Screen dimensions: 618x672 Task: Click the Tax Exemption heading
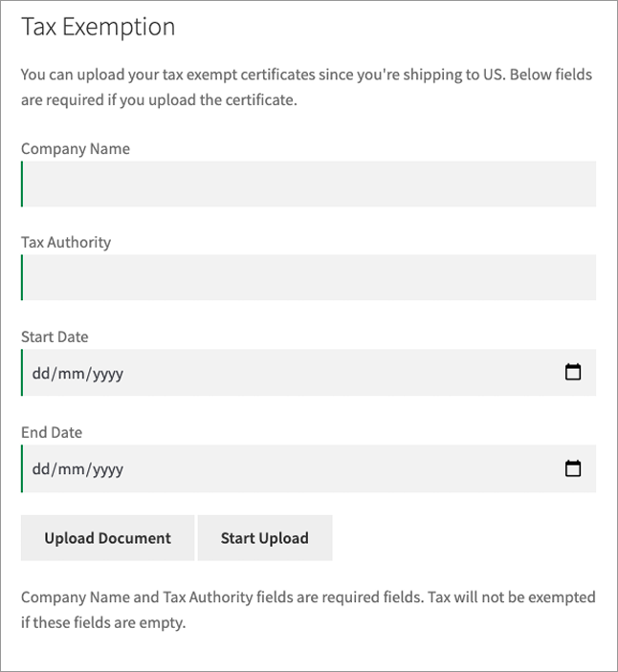(x=99, y=27)
